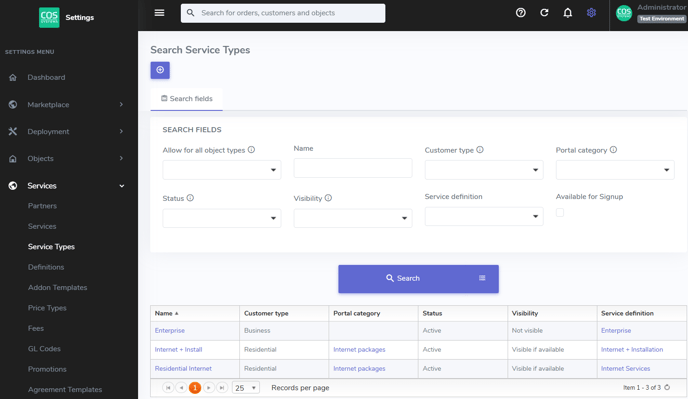This screenshot has height=399, width=688.
Task: Expand the Deployment menu chevron
Action: (121, 131)
